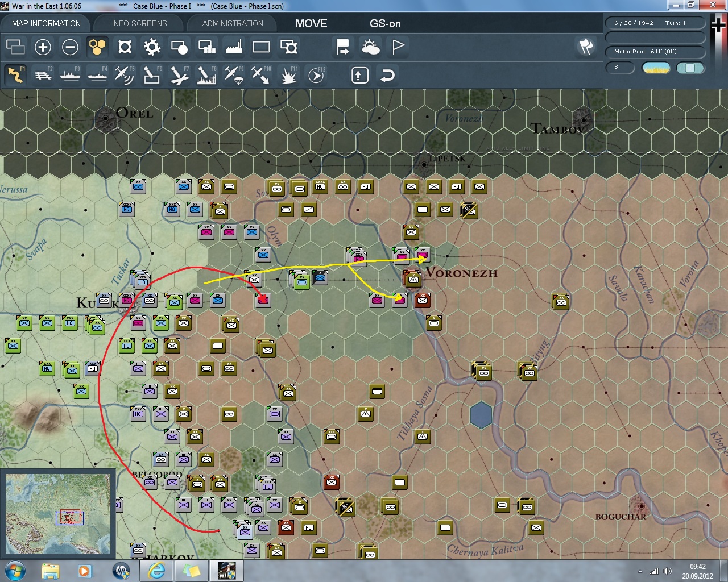Show hidden system tray icons
Viewport: 728px width, 582px height.
pyautogui.click(x=640, y=571)
